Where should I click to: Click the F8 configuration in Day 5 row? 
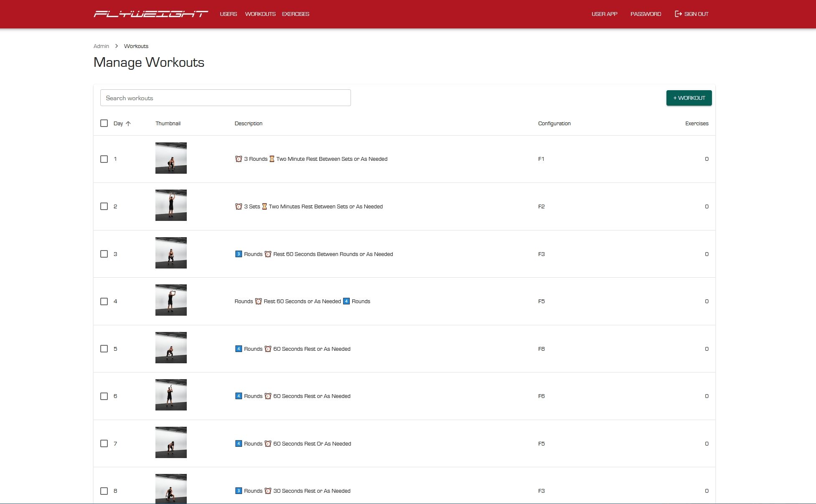click(x=541, y=349)
